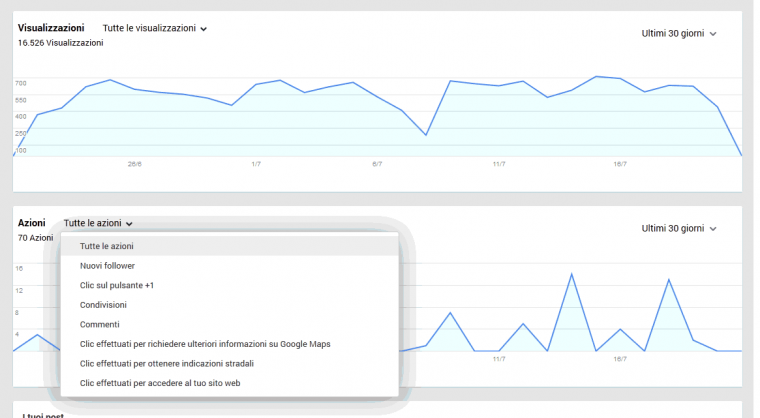Choose 'Clic sul pulsante +1' option

pos(229,285)
